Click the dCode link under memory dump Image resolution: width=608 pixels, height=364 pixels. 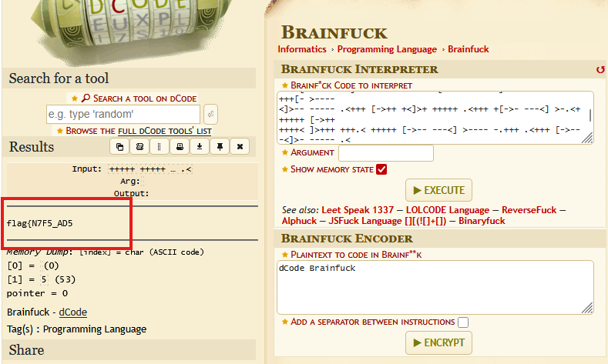tap(73, 312)
